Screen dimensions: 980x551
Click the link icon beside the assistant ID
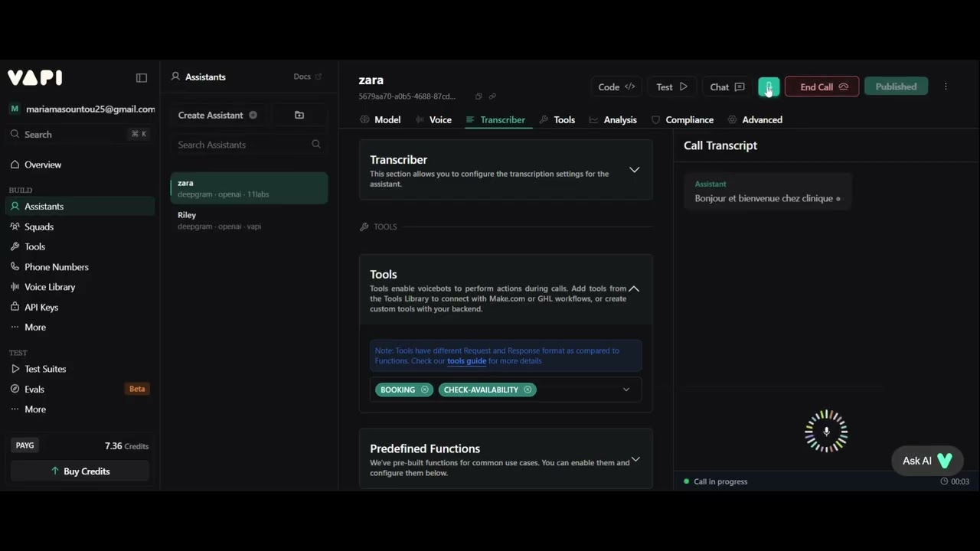click(x=492, y=96)
